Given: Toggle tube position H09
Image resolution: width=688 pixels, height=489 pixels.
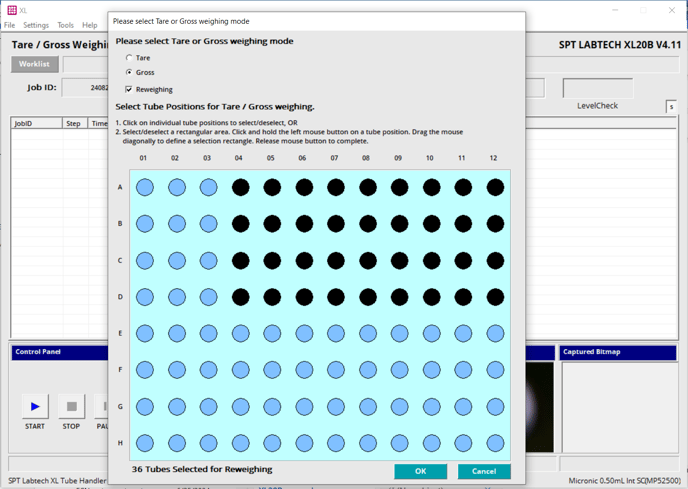Looking at the screenshot, I should (x=399, y=443).
